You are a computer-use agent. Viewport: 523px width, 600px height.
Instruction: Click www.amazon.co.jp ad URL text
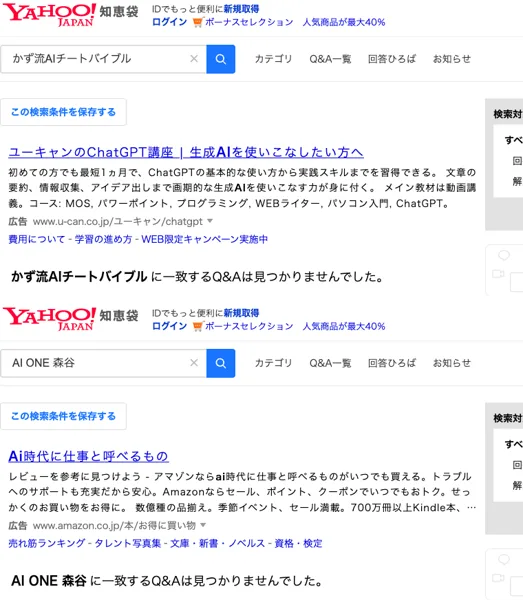pyautogui.click(x=114, y=525)
